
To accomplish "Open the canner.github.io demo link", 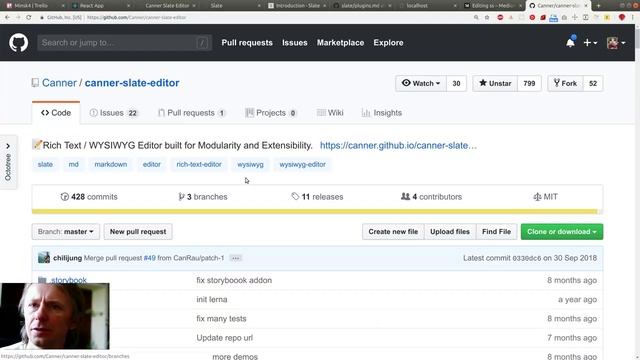I will tap(398, 145).
